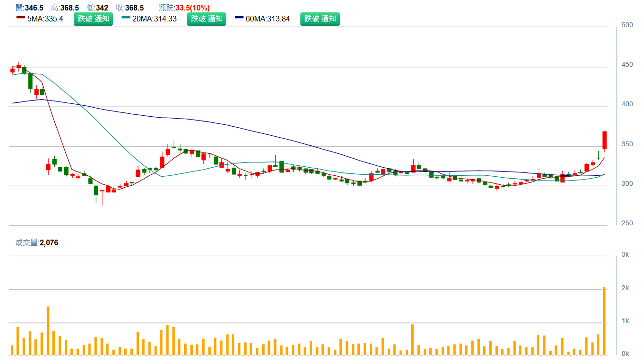Click the 成交量 2,076 volume label
The image size is (644, 363).
tap(37, 242)
